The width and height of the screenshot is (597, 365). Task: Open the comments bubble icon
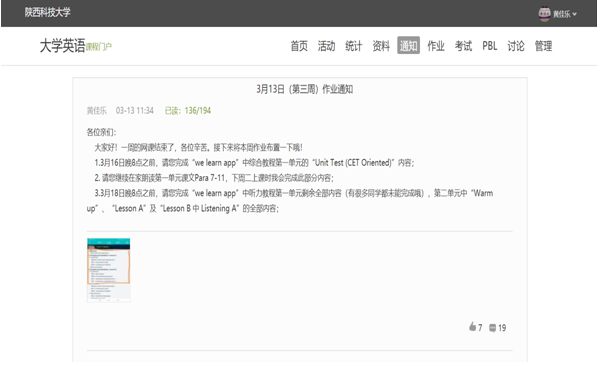[492, 328]
